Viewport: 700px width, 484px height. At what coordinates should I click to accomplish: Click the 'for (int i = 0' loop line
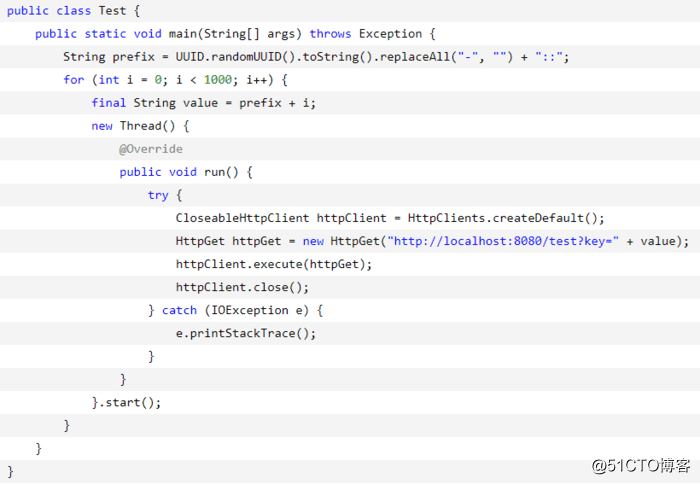[175, 80]
